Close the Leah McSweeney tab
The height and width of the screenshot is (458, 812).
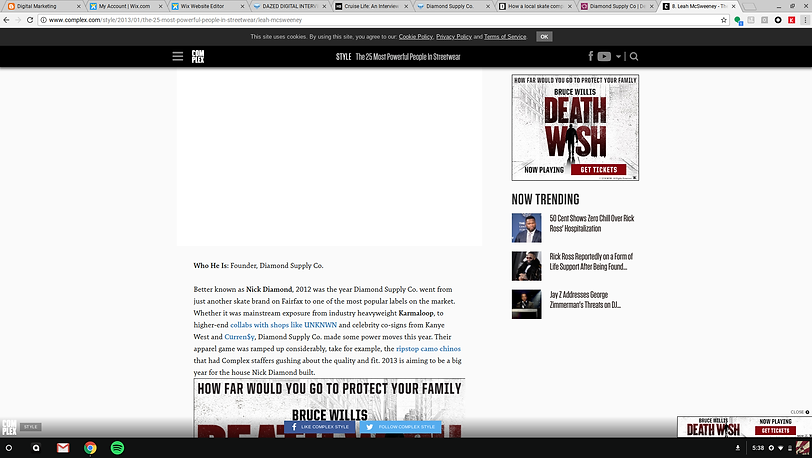733,6
